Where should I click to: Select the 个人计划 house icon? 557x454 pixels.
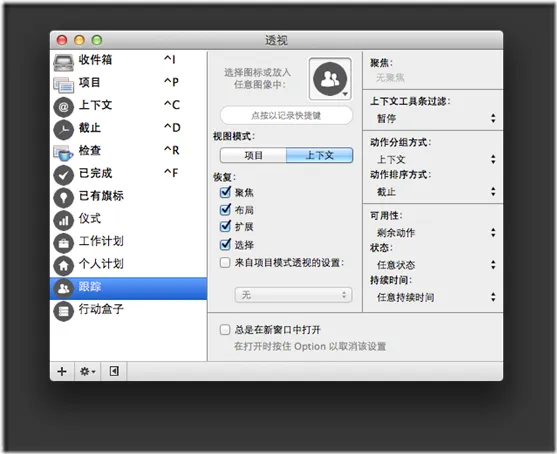pyautogui.click(x=63, y=265)
